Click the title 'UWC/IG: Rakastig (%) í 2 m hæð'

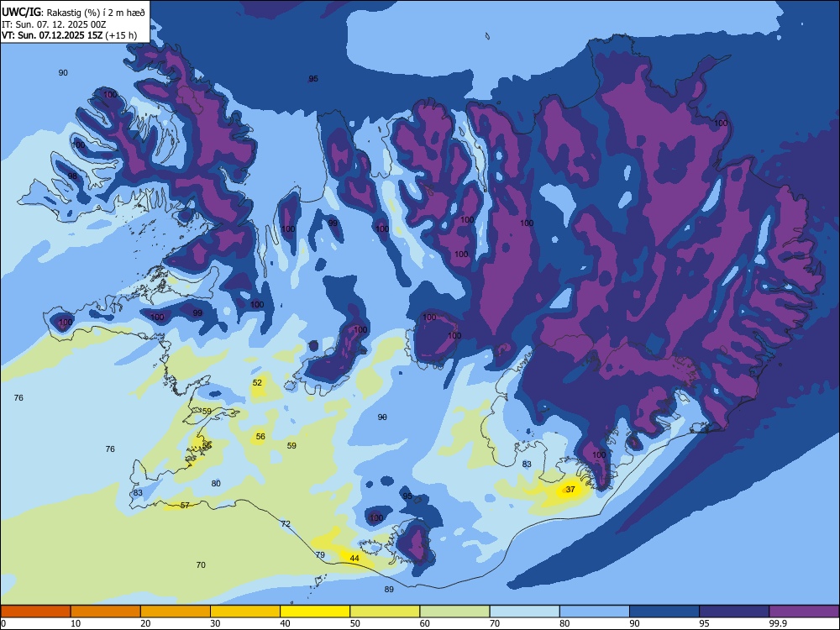[x=73, y=13]
